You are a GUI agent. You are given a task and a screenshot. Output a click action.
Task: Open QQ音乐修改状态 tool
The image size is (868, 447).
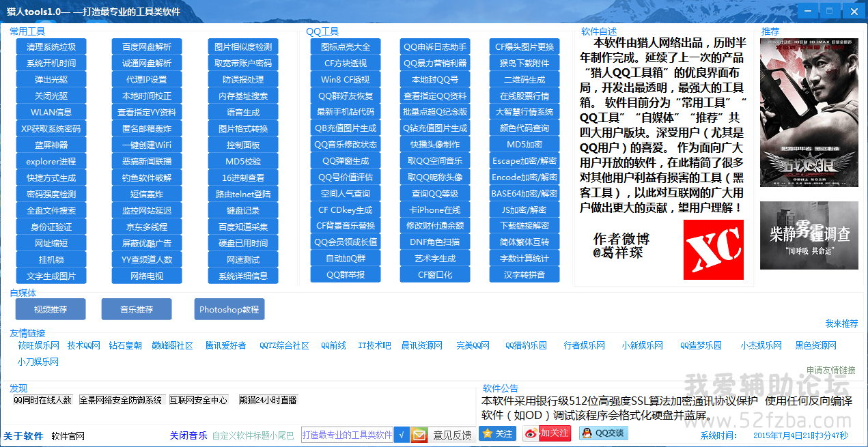[346, 145]
